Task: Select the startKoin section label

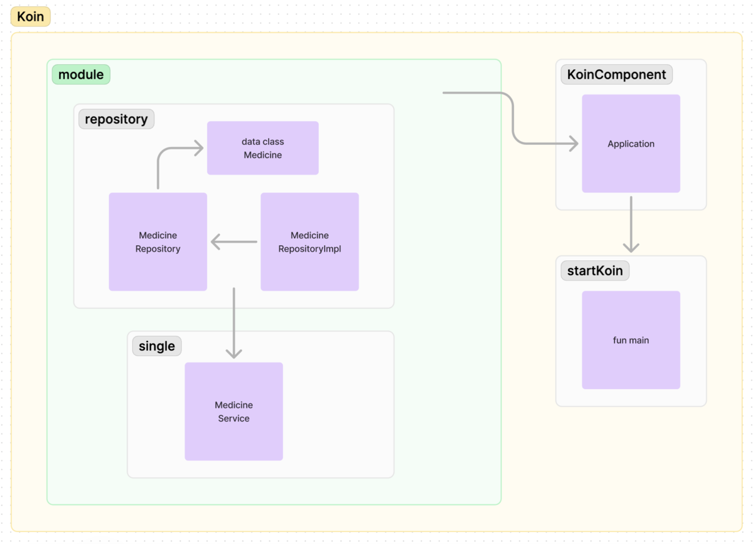Action: 595,271
